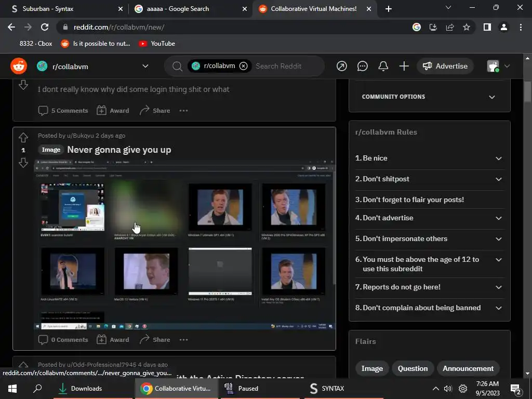Open 0 Comments on Never gonna post
The width and height of the screenshot is (532, 399).
click(63, 340)
